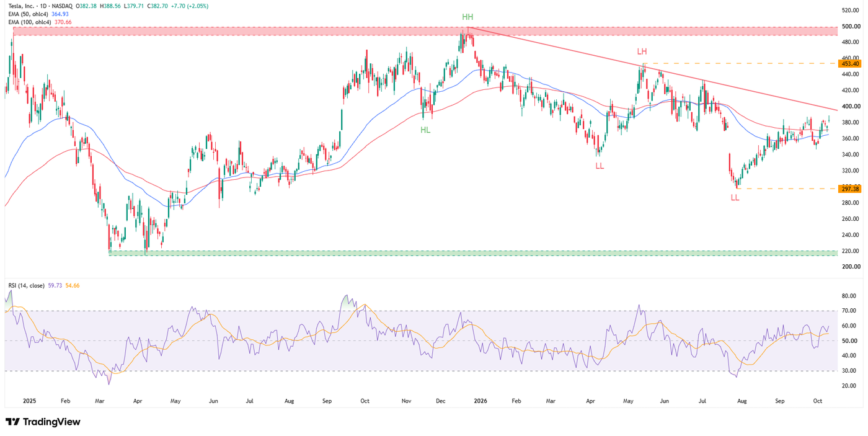Click the orange 453.40 price label
The width and height of the screenshot is (868, 436).
849,63
